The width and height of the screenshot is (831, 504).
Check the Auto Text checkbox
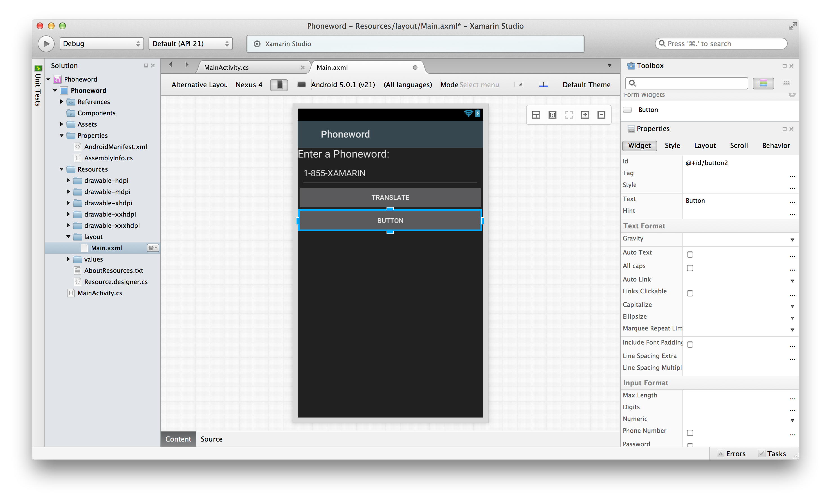coord(690,255)
